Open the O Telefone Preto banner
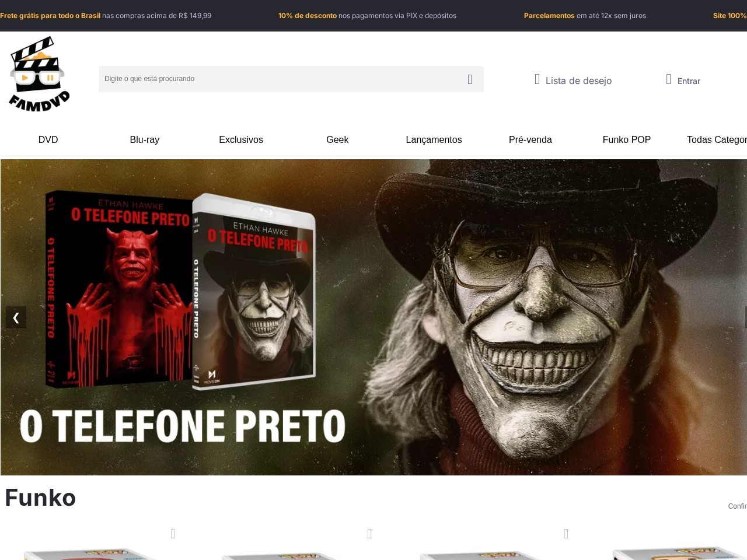The image size is (747, 560). [x=373, y=317]
